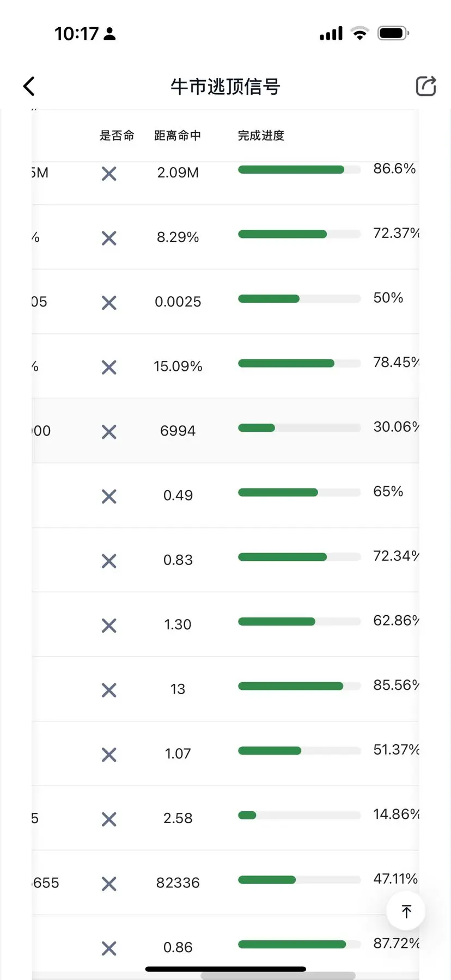
Task: Tap the scroll-to-top arrow button
Action: (x=406, y=911)
